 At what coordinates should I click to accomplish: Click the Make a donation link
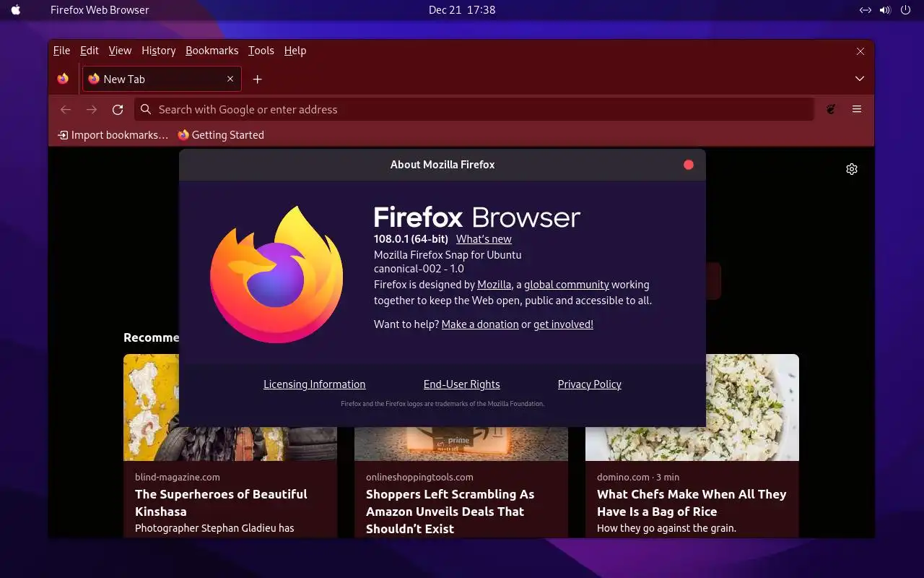[480, 324]
